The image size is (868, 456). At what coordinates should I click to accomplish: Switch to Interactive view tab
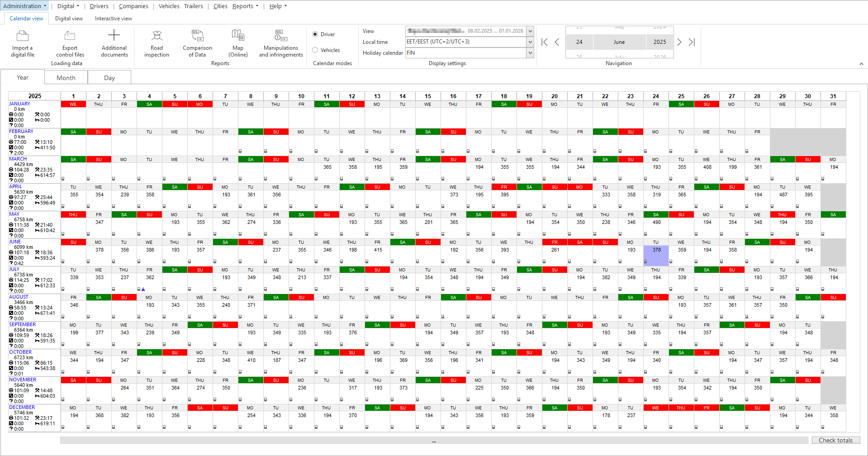coord(114,19)
